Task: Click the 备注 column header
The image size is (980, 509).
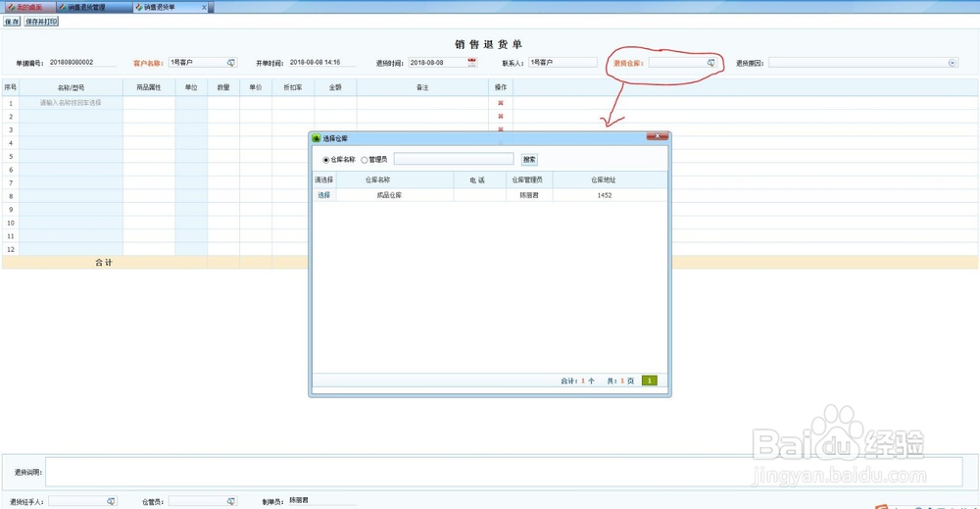Action: 422,87
